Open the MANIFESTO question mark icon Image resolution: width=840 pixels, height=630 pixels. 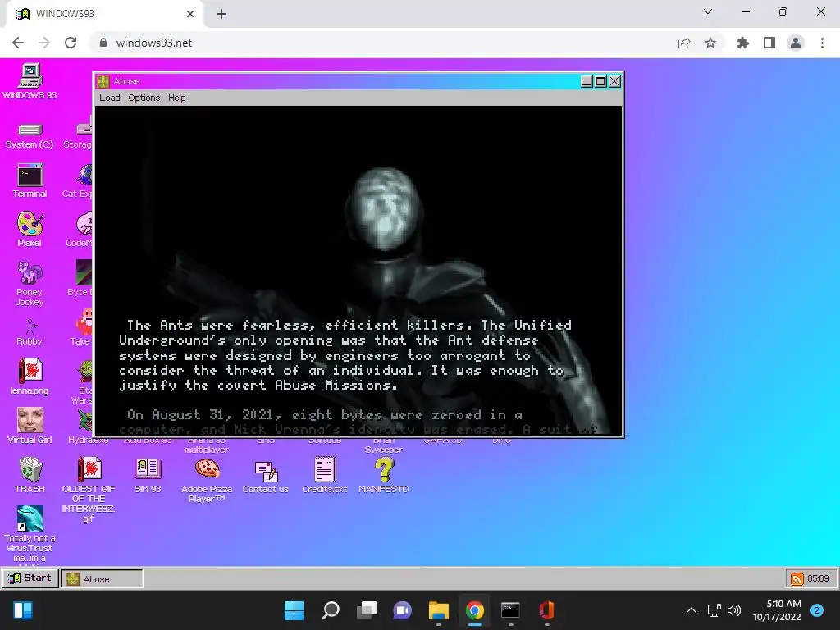[384, 475]
